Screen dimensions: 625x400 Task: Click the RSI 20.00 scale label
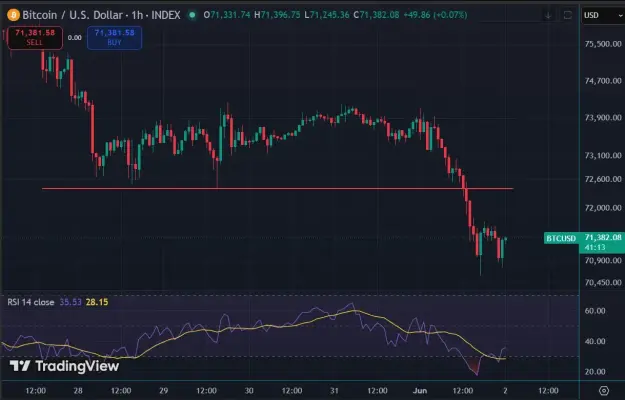click(x=595, y=372)
